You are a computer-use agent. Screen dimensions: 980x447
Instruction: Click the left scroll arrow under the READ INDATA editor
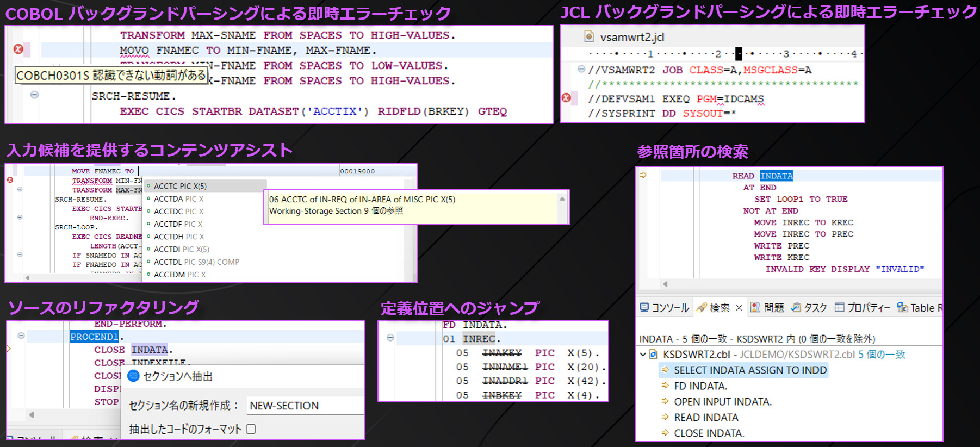pos(665,284)
